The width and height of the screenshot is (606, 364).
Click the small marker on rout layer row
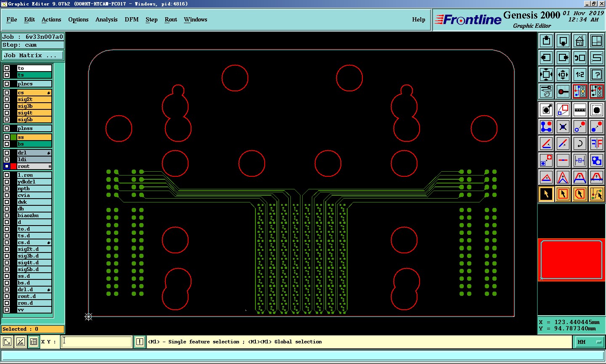pos(50,167)
